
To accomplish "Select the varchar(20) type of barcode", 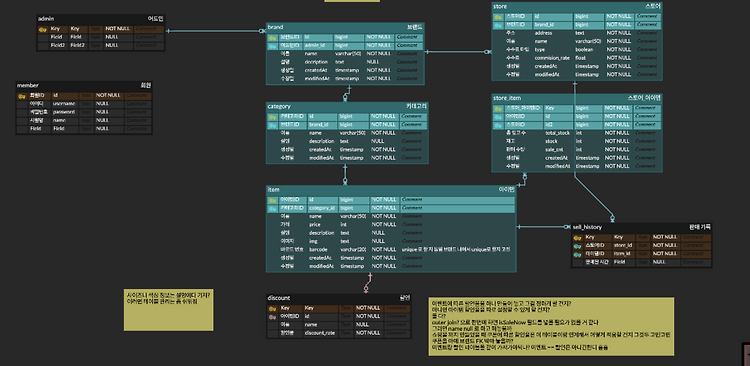I will [353, 249].
